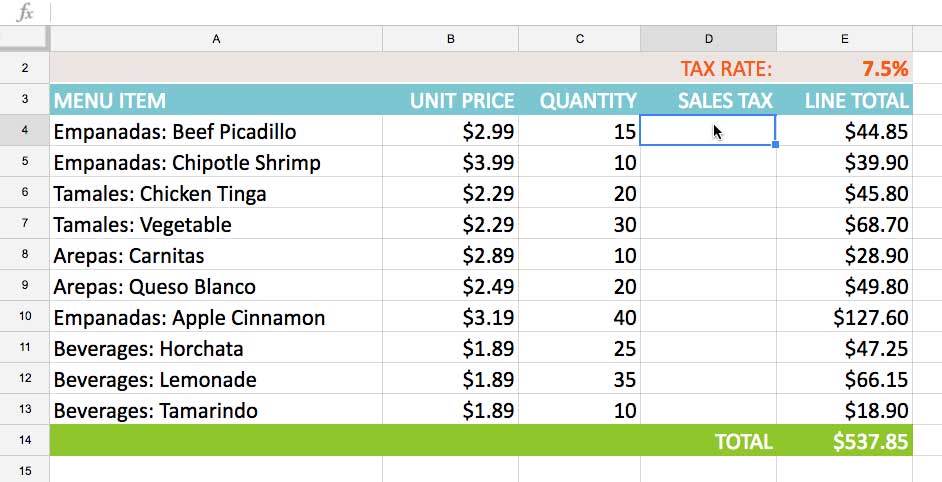
Task: Click the 7.5% tax rate cell
Action: tap(845, 69)
